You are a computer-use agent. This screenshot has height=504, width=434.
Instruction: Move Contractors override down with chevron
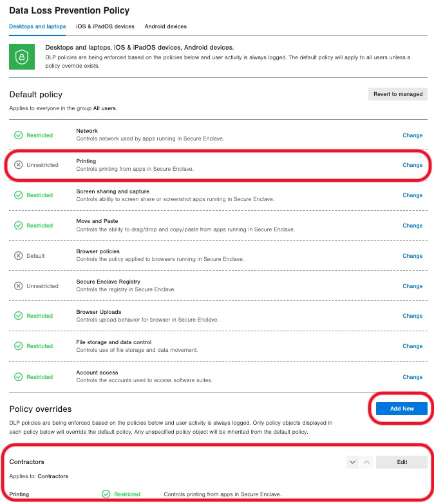(352, 462)
